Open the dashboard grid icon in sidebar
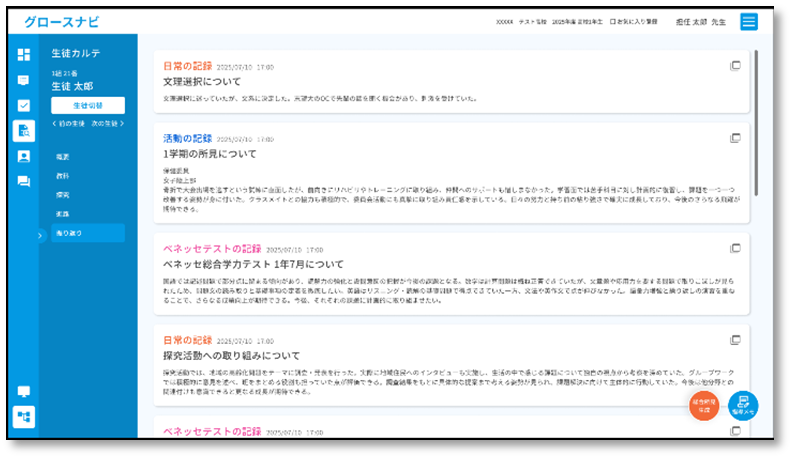 (x=24, y=54)
